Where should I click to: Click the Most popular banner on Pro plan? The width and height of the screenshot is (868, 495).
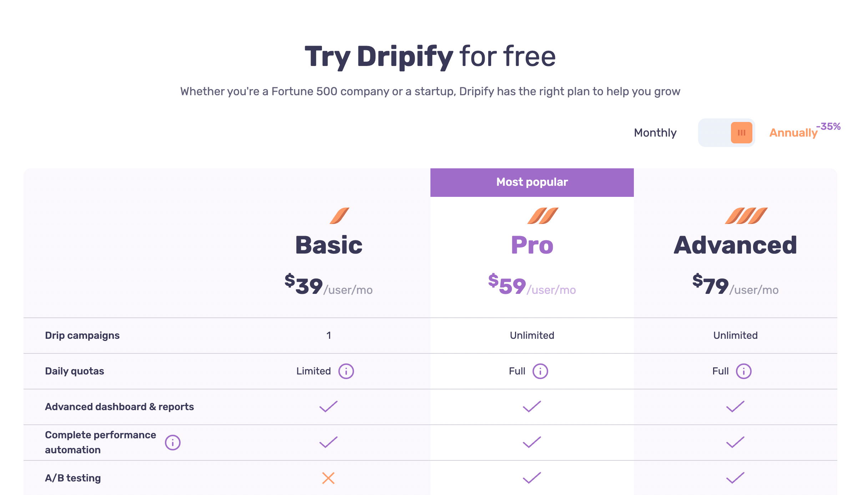tap(532, 182)
